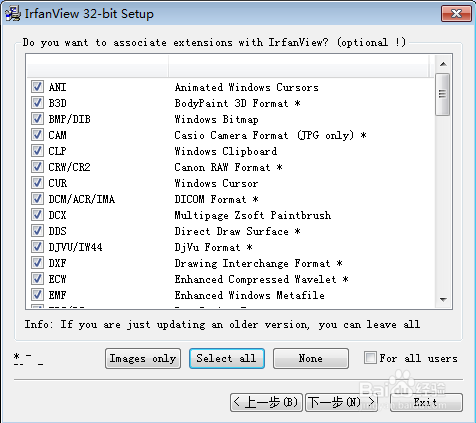Image resolution: width=476 pixels, height=423 pixels.
Task: Uncheck the ECW checkbox
Action: tap(37, 279)
